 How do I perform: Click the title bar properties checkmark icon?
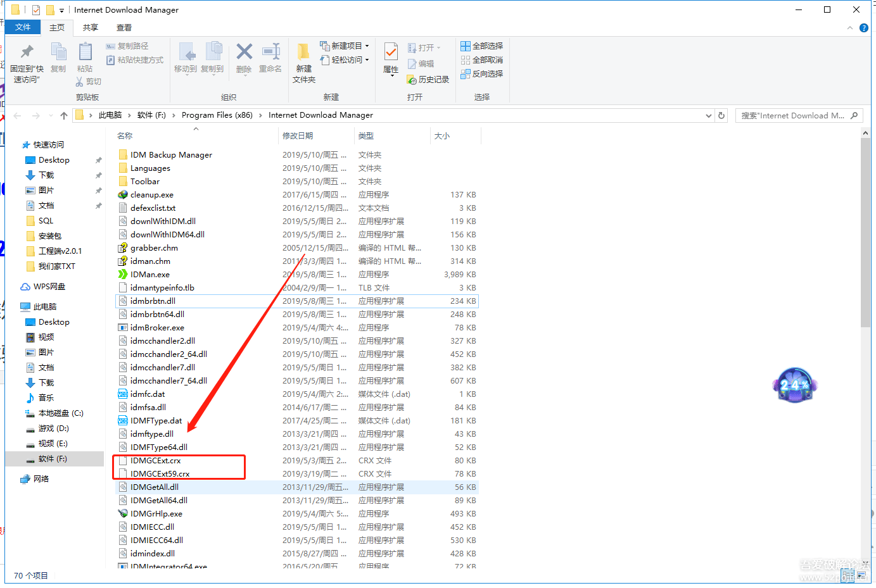coord(36,10)
